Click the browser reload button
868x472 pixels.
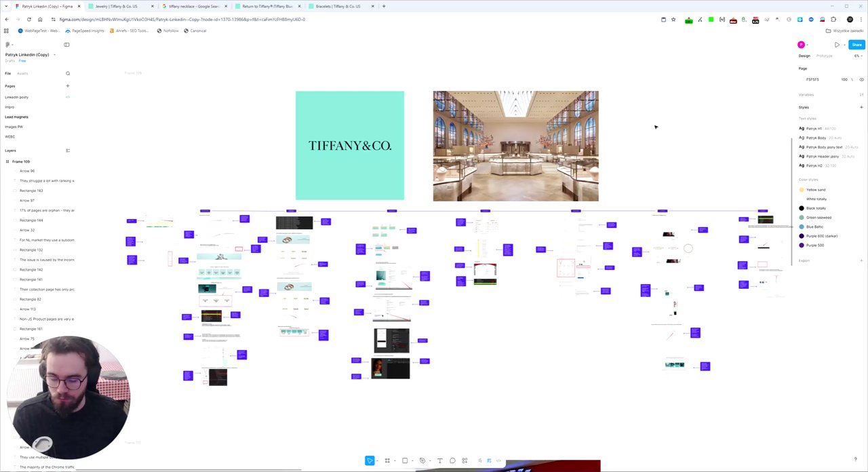coord(28,20)
